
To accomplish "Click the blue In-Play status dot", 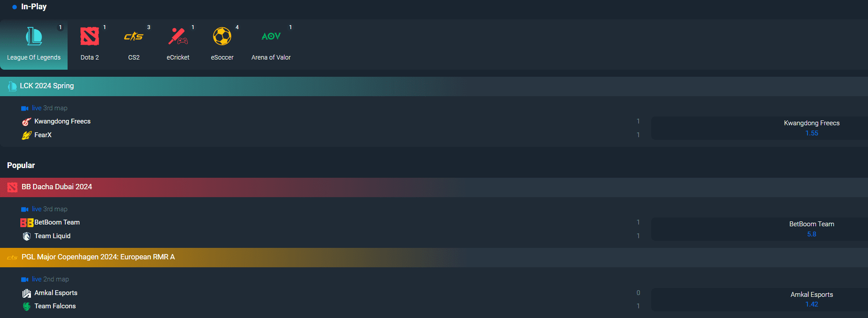I will point(15,7).
